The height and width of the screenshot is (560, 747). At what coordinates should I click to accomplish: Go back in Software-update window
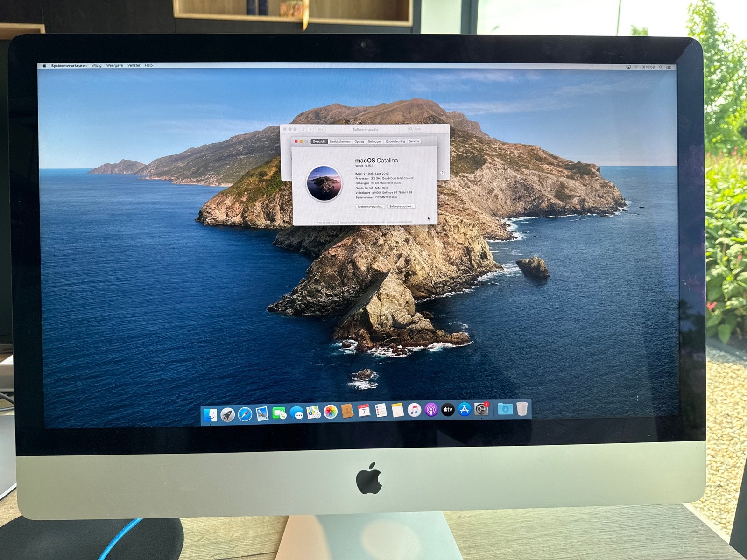(303, 129)
